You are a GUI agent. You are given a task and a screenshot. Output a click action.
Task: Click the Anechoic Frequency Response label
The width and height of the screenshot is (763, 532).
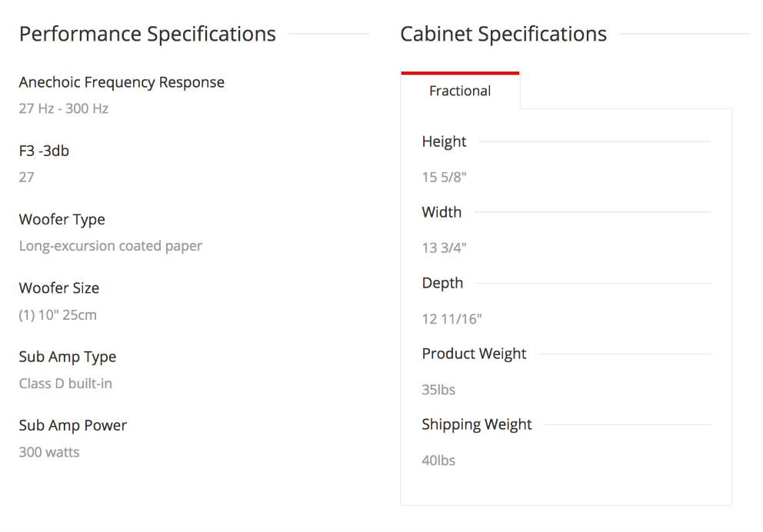[x=122, y=82]
